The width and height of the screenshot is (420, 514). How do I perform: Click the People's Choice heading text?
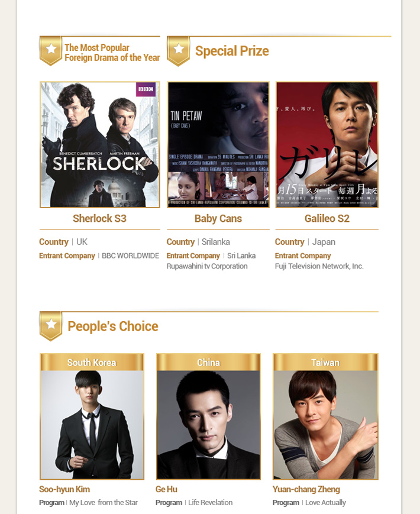click(x=113, y=326)
